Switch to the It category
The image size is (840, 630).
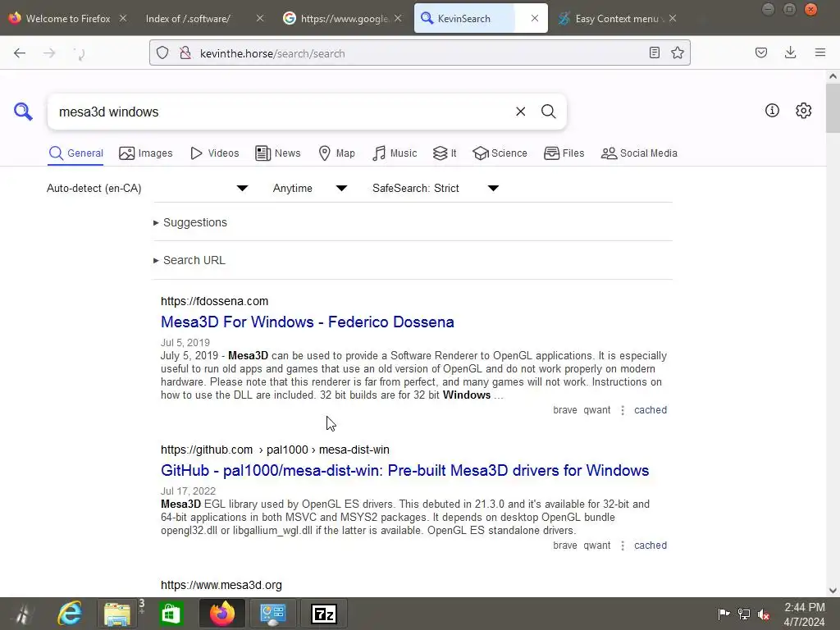445,153
